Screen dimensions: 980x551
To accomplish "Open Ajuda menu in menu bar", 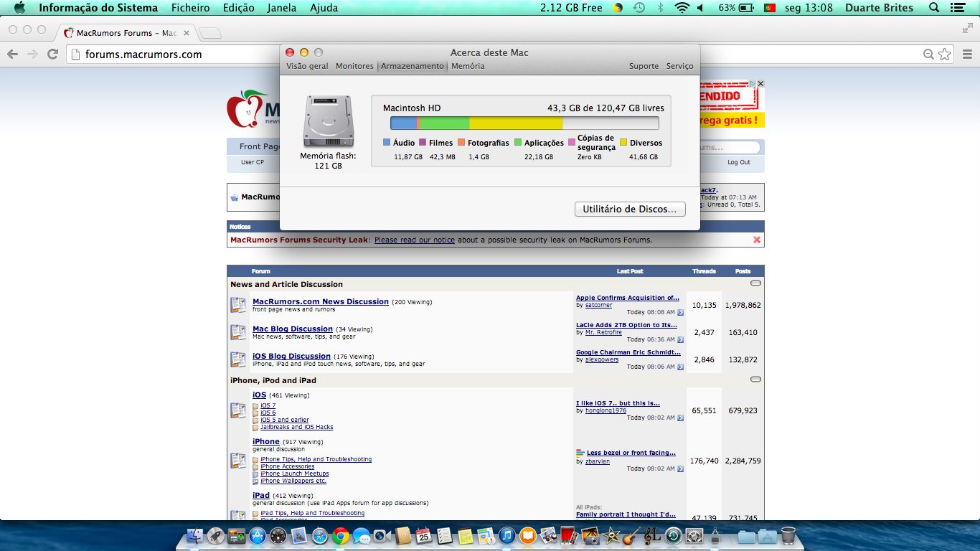I will coord(324,8).
